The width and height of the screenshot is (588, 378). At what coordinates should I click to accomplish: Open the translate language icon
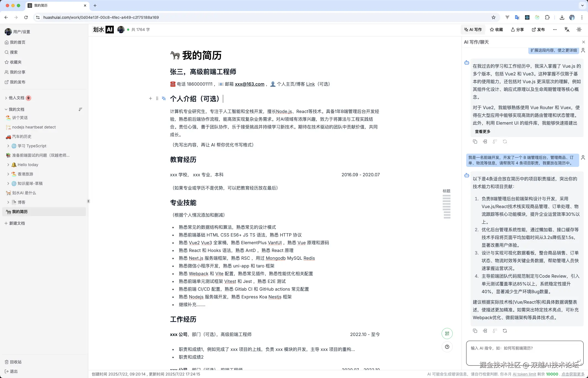[x=566, y=30]
